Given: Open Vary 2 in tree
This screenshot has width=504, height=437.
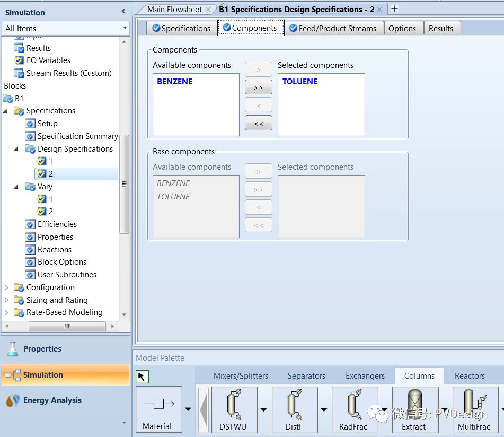Looking at the screenshot, I should pos(50,212).
